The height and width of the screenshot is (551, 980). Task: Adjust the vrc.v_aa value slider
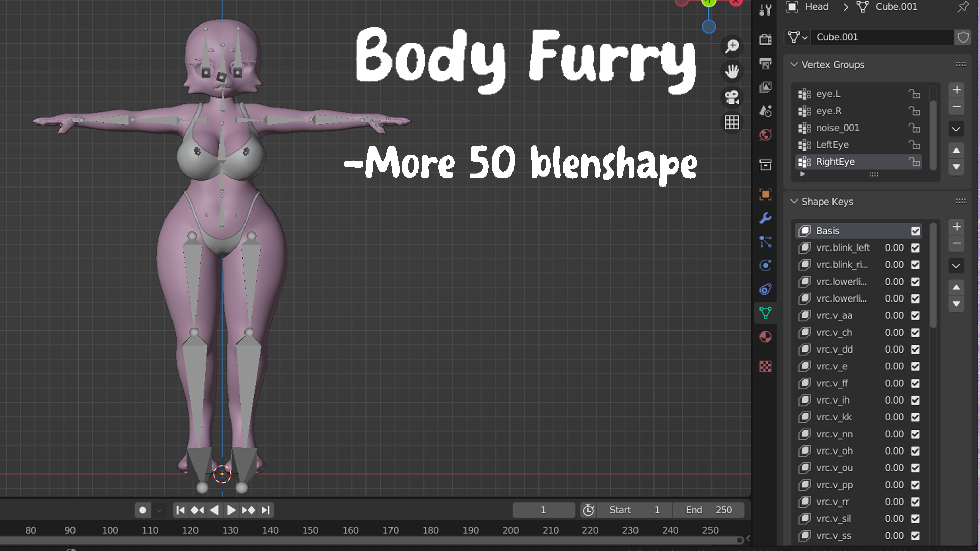point(895,315)
